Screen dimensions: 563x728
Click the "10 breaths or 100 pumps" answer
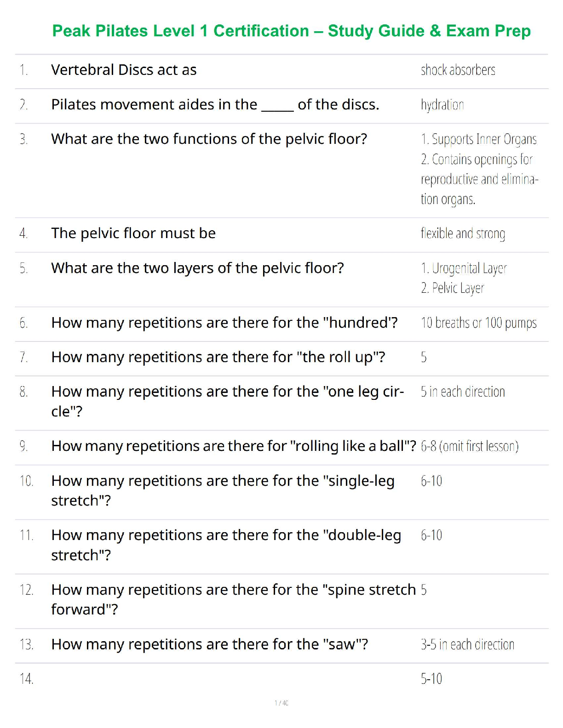click(x=478, y=323)
